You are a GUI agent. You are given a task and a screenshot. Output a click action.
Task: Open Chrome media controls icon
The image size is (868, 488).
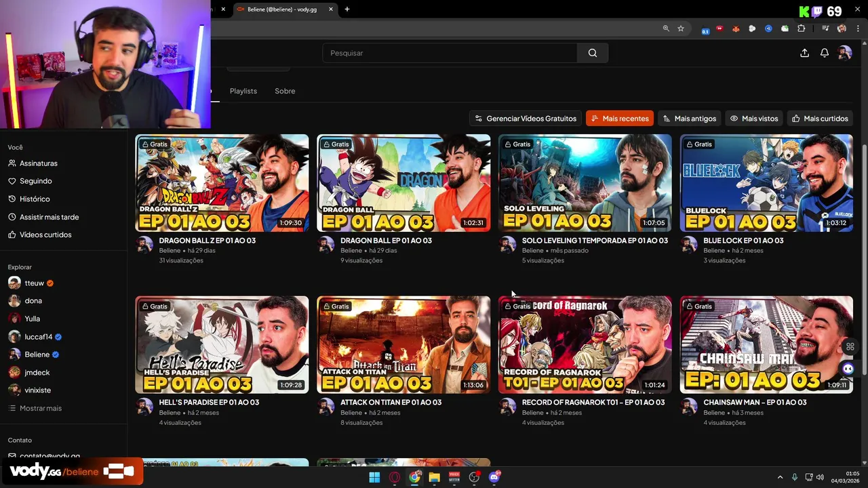pos(825,28)
